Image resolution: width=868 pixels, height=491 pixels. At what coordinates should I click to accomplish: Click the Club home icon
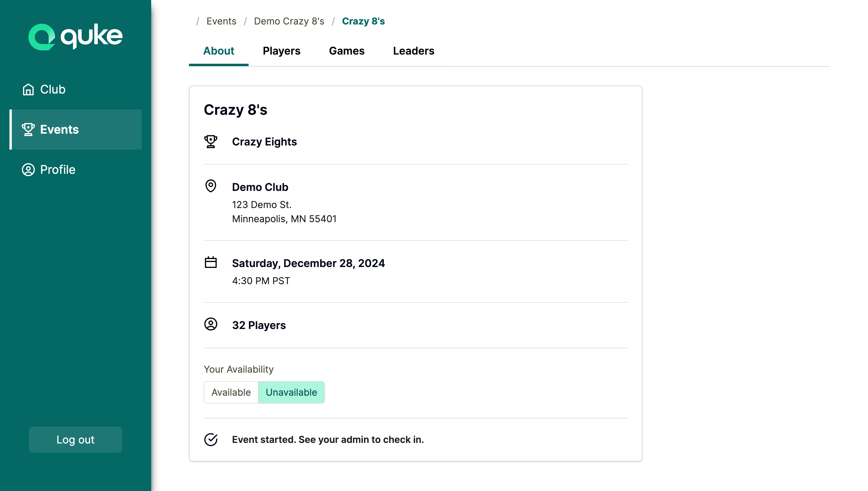tap(28, 89)
